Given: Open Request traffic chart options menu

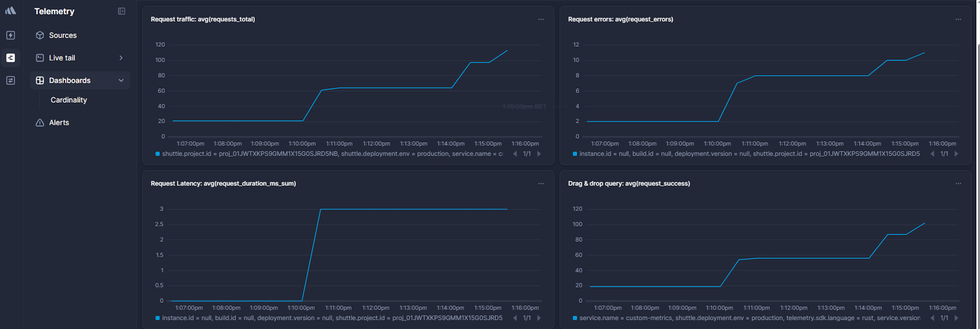Looking at the screenshot, I should click(541, 19).
